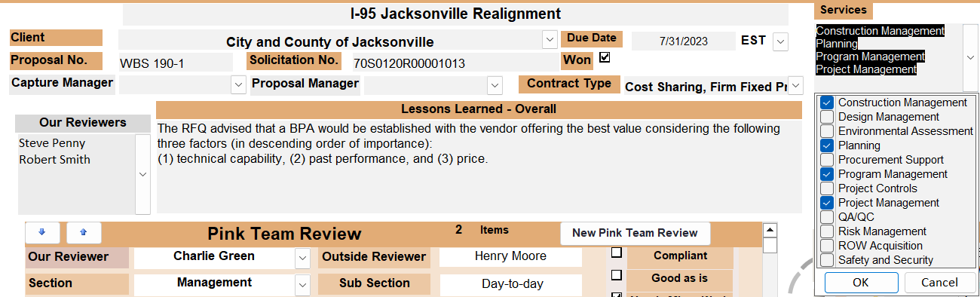Uncheck the Planning service option
This screenshot has width=980, height=297.
click(827, 145)
